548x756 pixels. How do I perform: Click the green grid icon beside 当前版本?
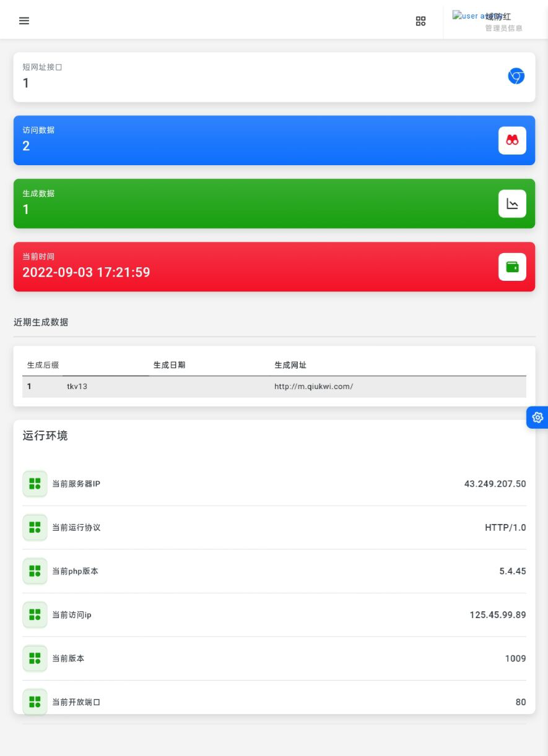click(35, 658)
